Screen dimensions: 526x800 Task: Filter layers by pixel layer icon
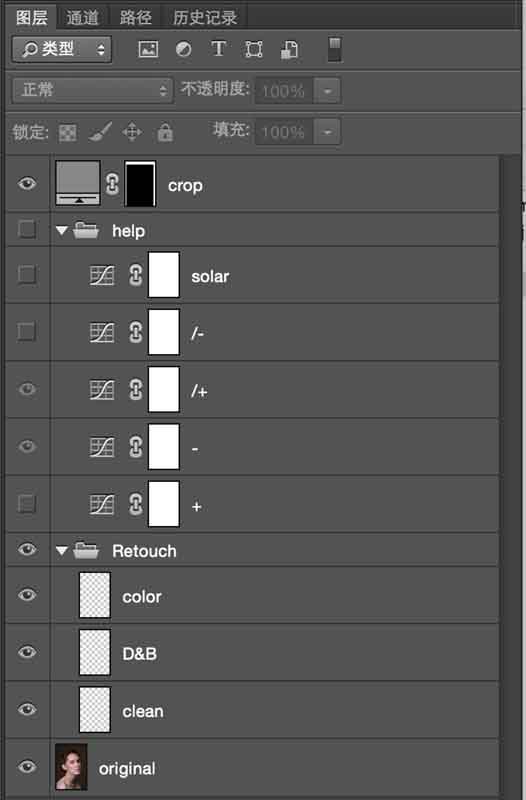148,49
